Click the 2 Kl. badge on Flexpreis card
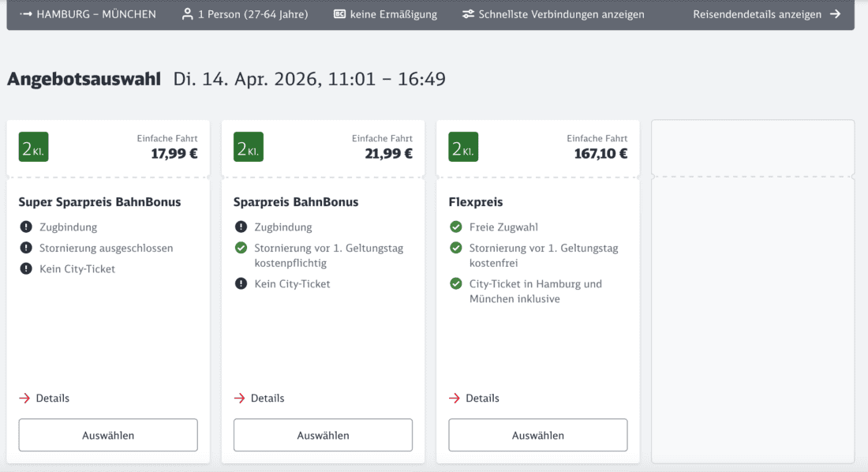 [463, 147]
